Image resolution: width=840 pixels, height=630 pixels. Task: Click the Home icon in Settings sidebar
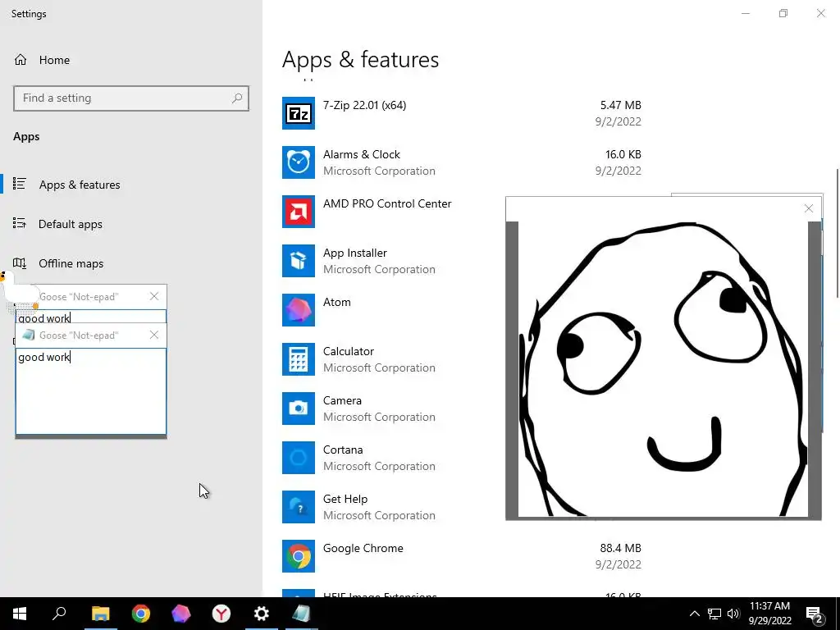click(x=21, y=60)
